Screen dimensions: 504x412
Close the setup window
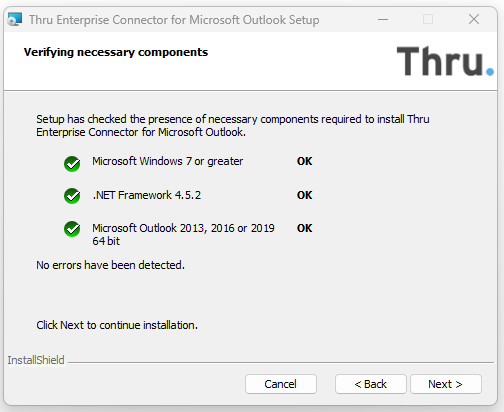point(474,19)
